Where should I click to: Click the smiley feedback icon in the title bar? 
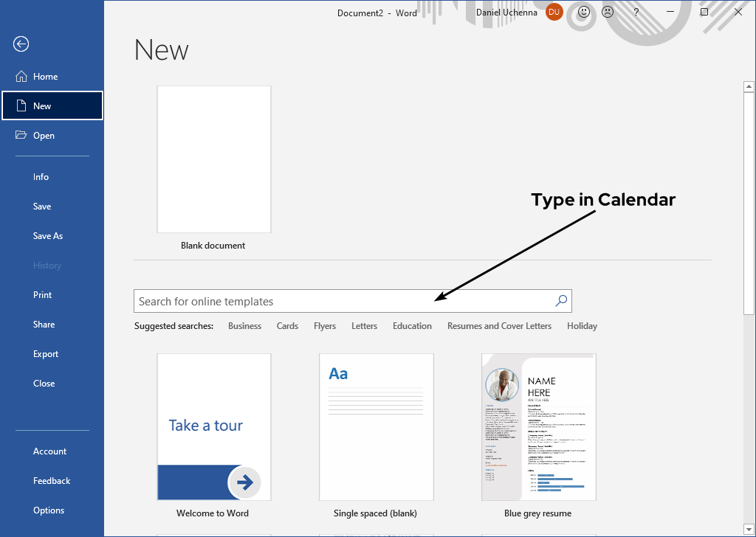[x=582, y=12]
